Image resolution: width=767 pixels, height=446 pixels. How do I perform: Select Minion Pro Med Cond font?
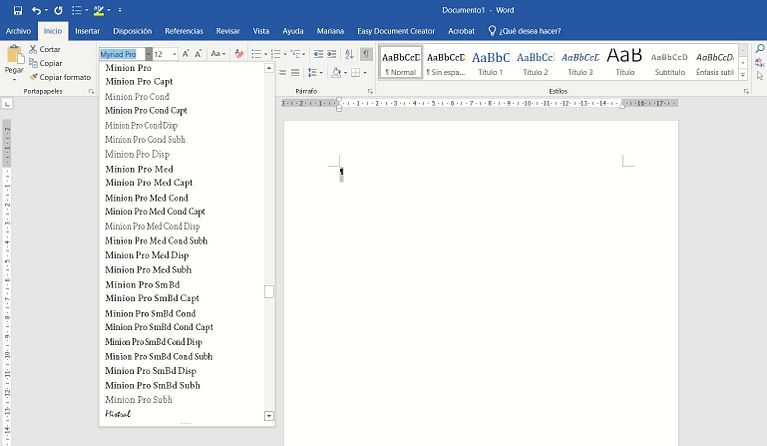coord(146,198)
